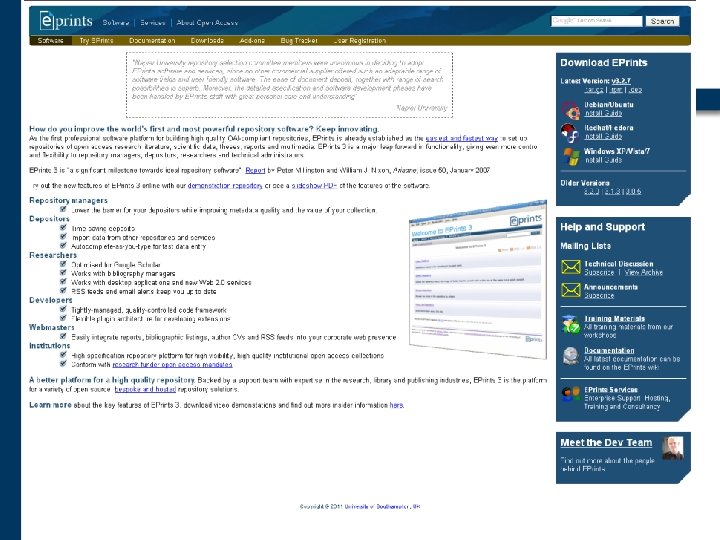Select About Open Access in header menu

(207, 22)
